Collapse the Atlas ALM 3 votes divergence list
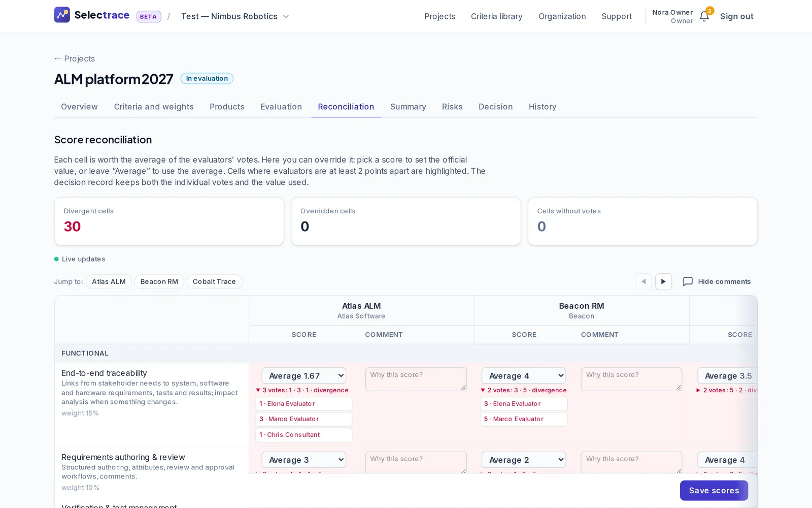 tap(302, 390)
